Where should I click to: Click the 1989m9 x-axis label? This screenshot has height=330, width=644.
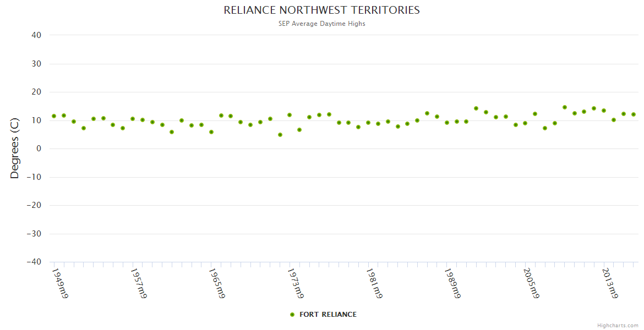coord(454,284)
